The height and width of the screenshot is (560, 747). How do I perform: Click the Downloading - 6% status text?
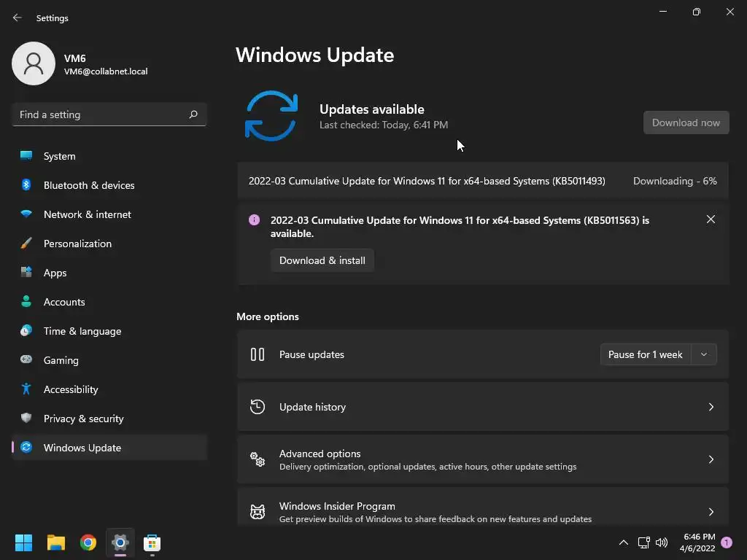(675, 181)
